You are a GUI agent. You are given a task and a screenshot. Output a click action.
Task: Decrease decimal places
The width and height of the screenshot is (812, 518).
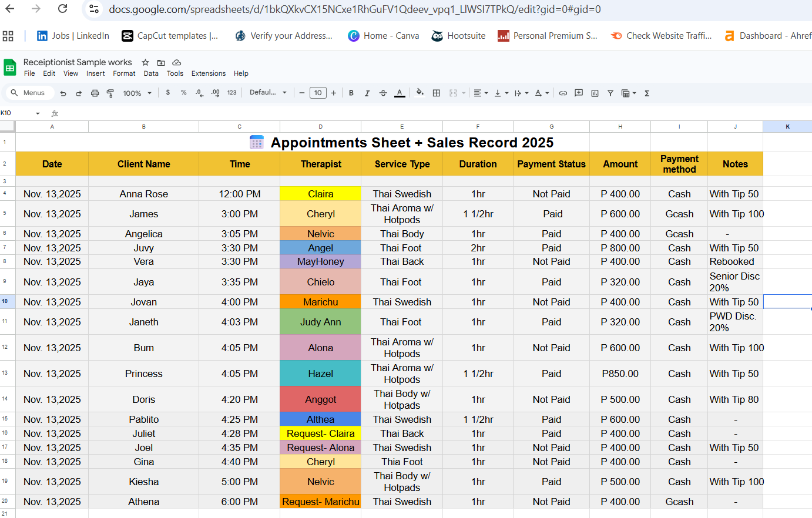point(200,93)
